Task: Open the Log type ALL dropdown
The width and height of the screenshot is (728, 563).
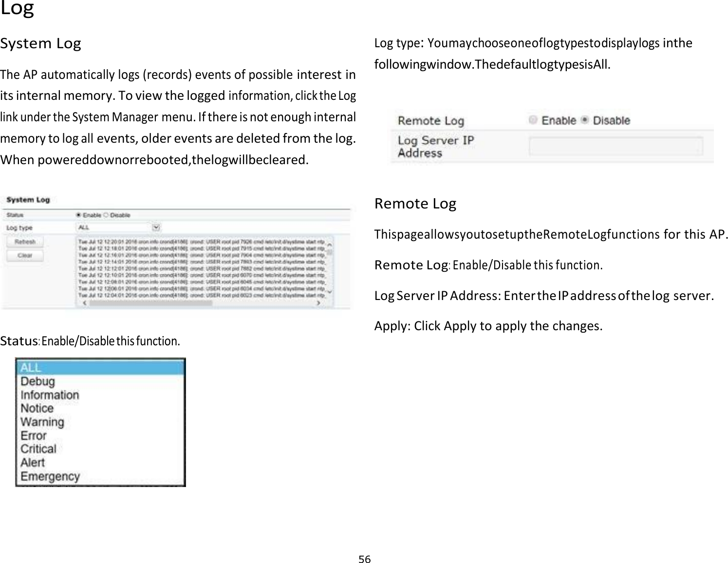Action: coord(119,227)
